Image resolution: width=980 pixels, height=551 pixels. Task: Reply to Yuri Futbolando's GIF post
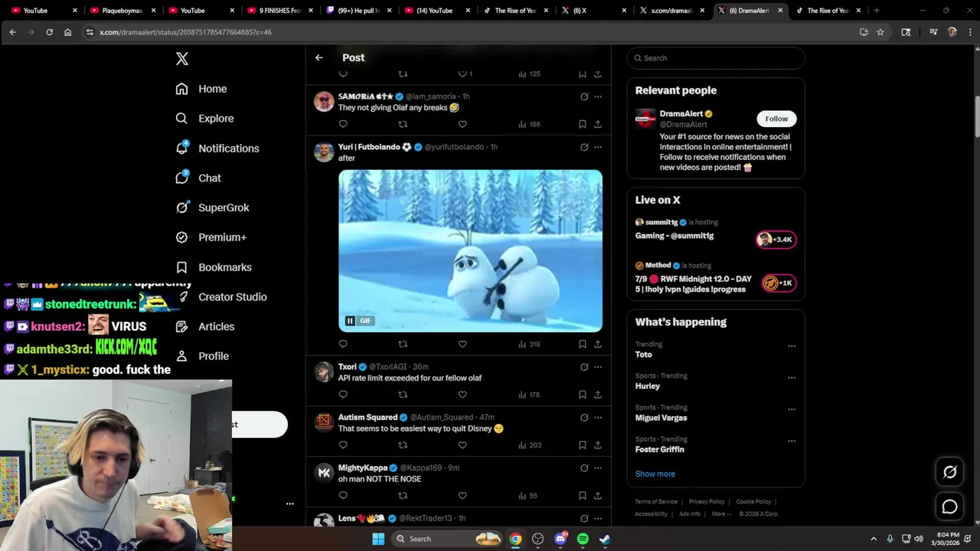[x=343, y=344]
